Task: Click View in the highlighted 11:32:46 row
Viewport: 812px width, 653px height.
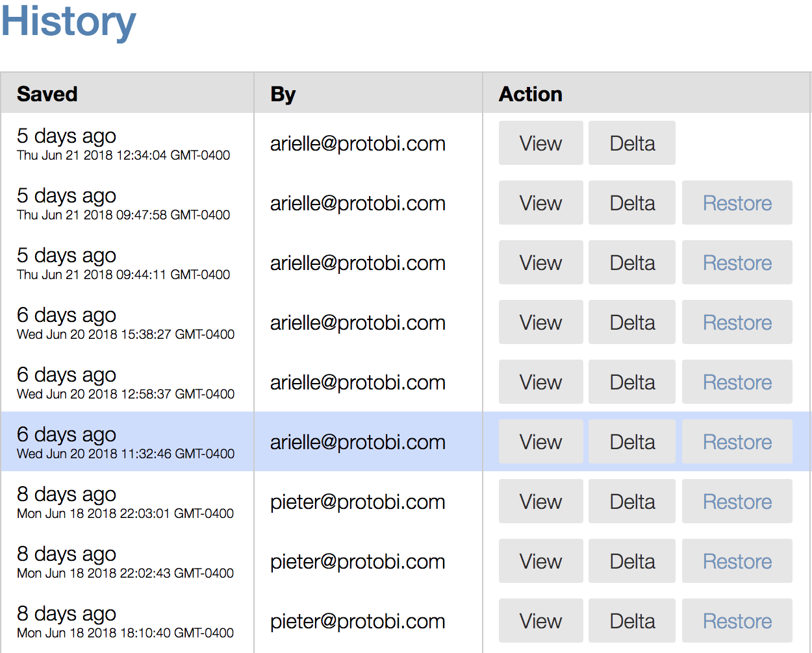Action: click(x=540, y=441)
